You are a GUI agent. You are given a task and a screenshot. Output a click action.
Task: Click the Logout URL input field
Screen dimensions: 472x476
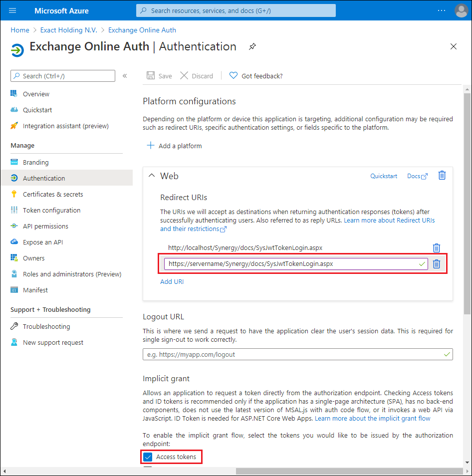tap(297, 354)
